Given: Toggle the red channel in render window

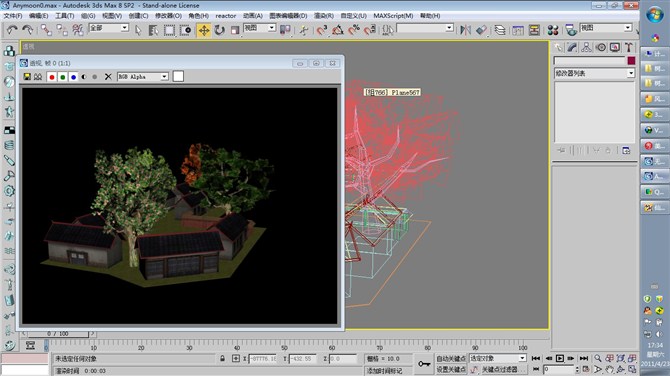Looking at the screenshot, I should (x=52, y=77).
